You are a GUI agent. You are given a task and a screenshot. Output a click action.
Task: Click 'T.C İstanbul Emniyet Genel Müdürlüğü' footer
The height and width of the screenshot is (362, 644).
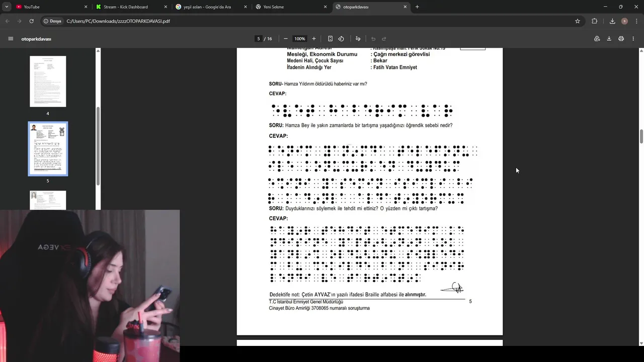tap(306, 302)
